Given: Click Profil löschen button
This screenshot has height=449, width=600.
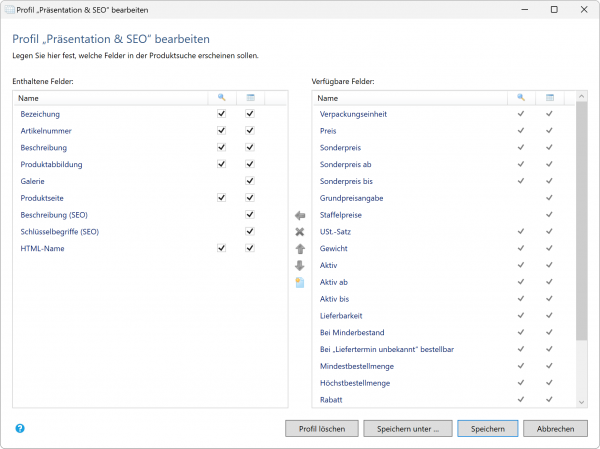Looking at the screenshot, I should 322,428.
